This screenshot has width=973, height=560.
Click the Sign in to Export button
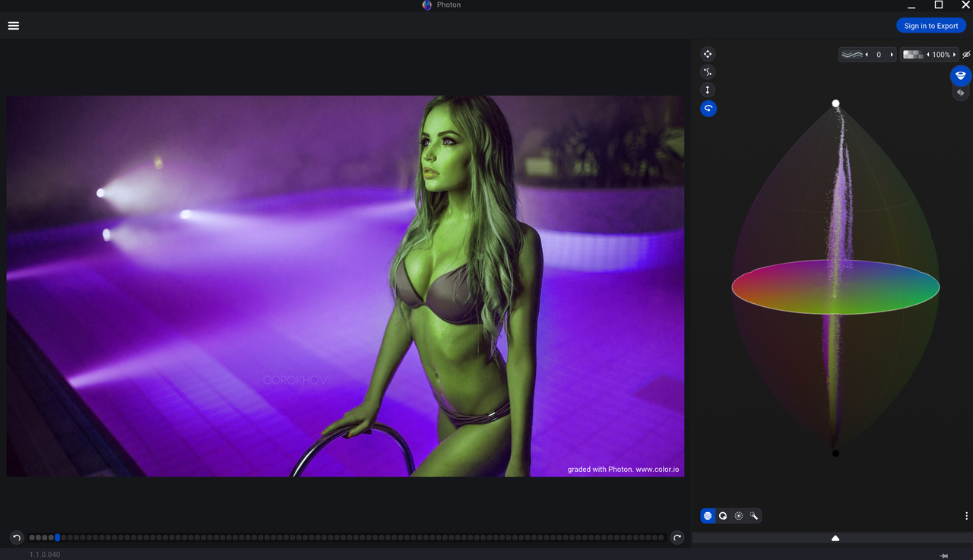coord(931,26)
